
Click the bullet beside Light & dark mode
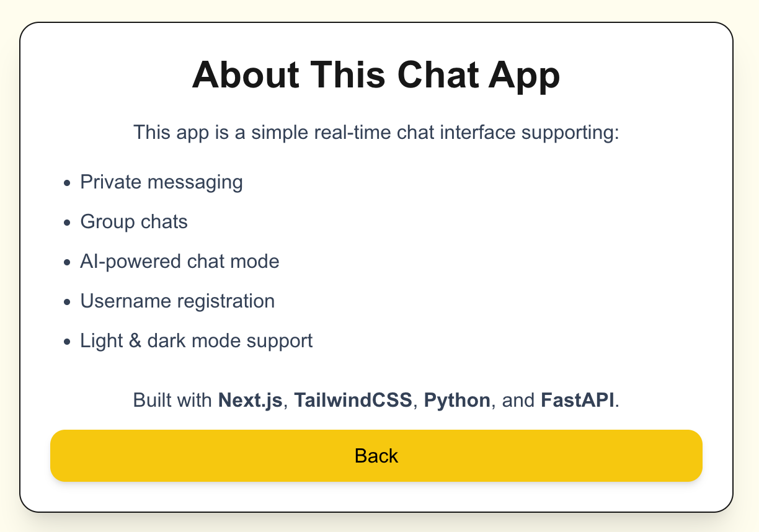pos(66,340)
